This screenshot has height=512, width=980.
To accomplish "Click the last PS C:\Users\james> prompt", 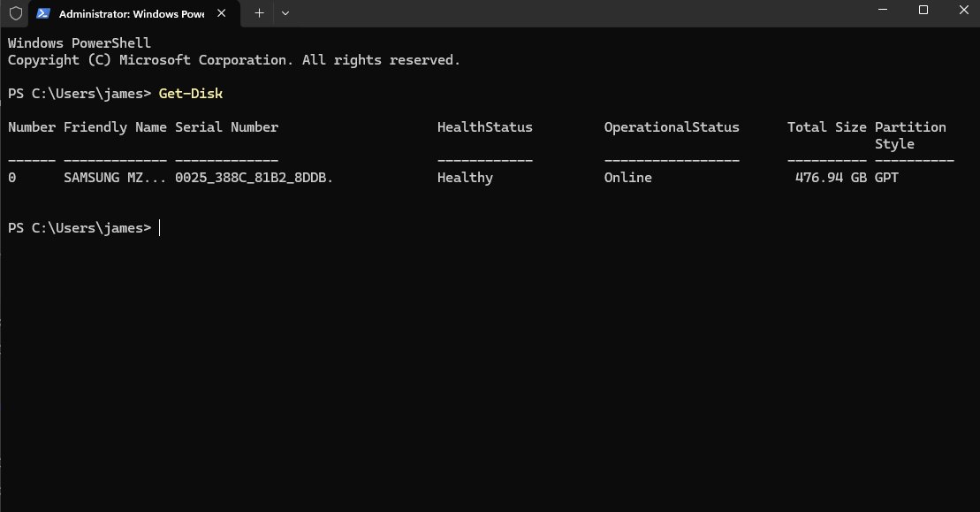I will click(80, 228).
